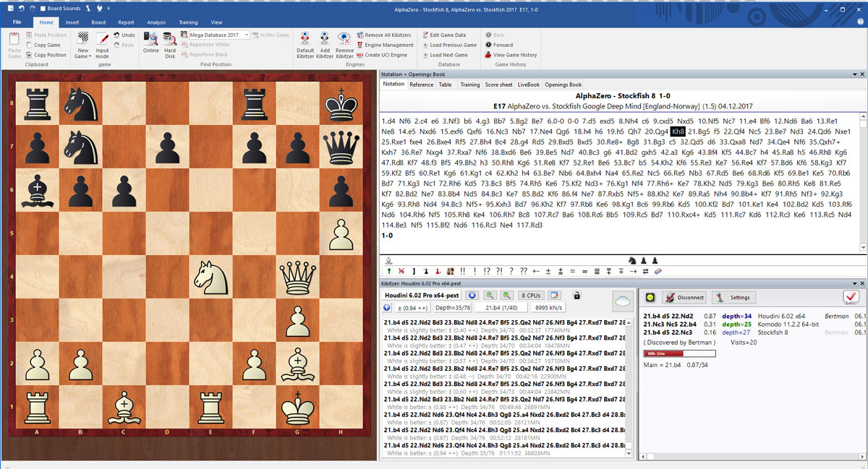Click the engine lock padlock icon
The image size is (868, 469).
(x=576, y=296)
